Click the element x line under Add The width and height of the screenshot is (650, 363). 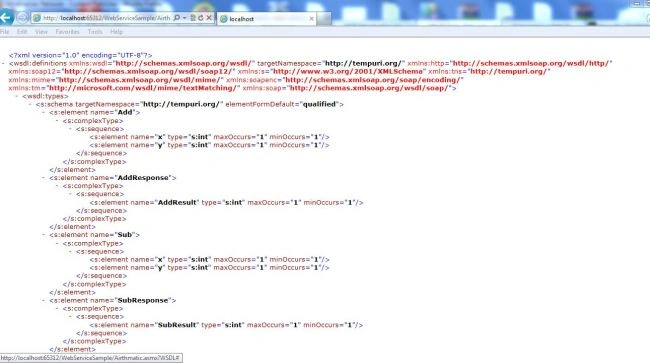(x=210, y=137)
